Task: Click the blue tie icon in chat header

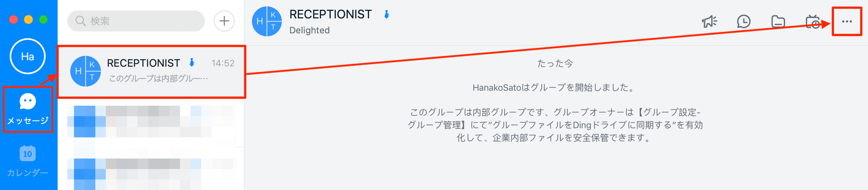Action: tap(387, 15)
